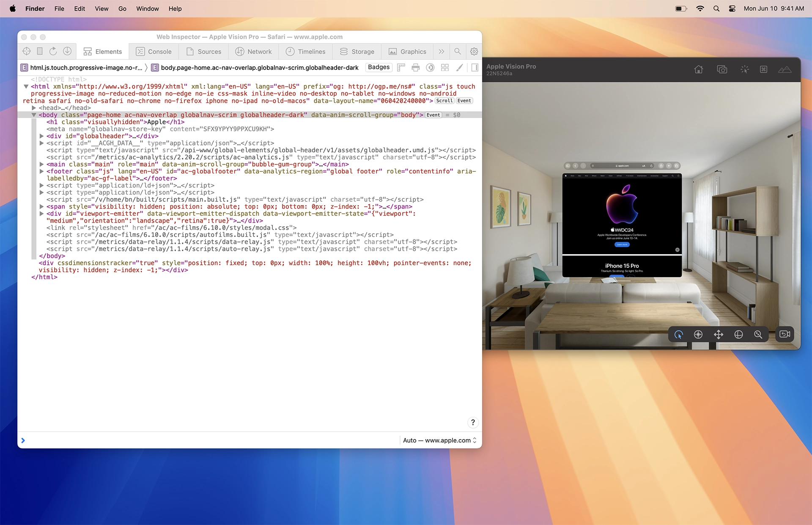The width and height of the screenshot is (812, 525).
Task: Switch to the Elements tab
Action: (103, 51)
